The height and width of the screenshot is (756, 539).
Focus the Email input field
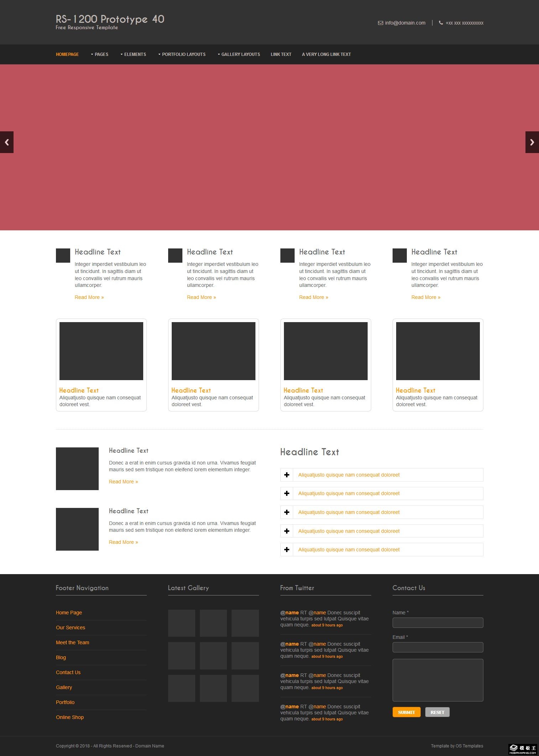[x=437, y=647]
